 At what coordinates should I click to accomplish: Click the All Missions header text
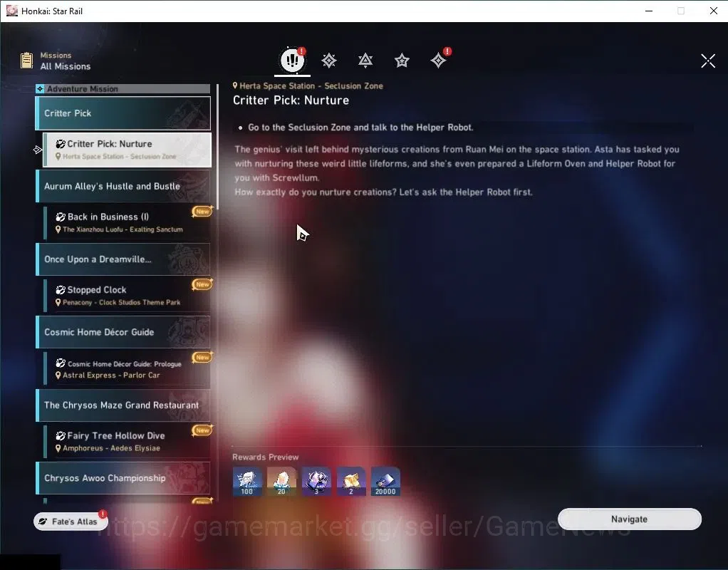pyautogui.click(x=66, y=66)
